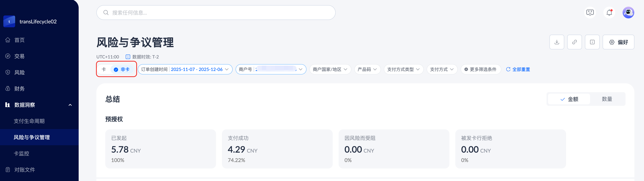Click the 数据时效 info icon
Image resolution: width=644 pixels, height=181 pixels.
tap(128, 57)
